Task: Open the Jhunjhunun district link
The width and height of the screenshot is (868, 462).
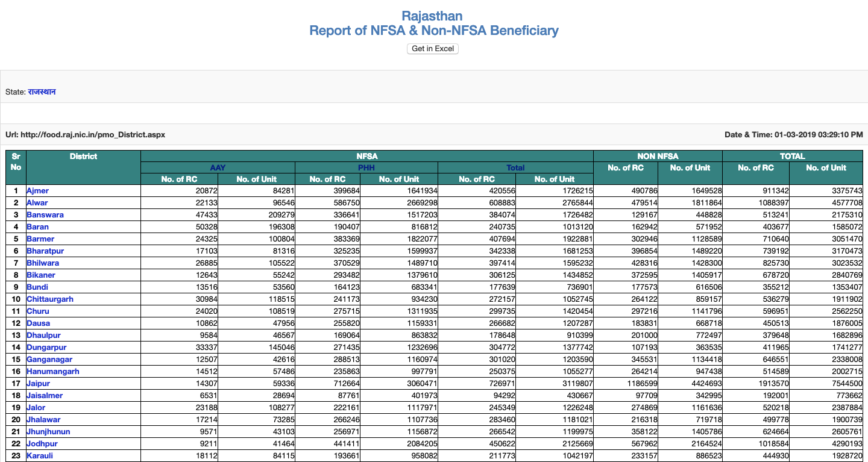Action: point(48,432)
